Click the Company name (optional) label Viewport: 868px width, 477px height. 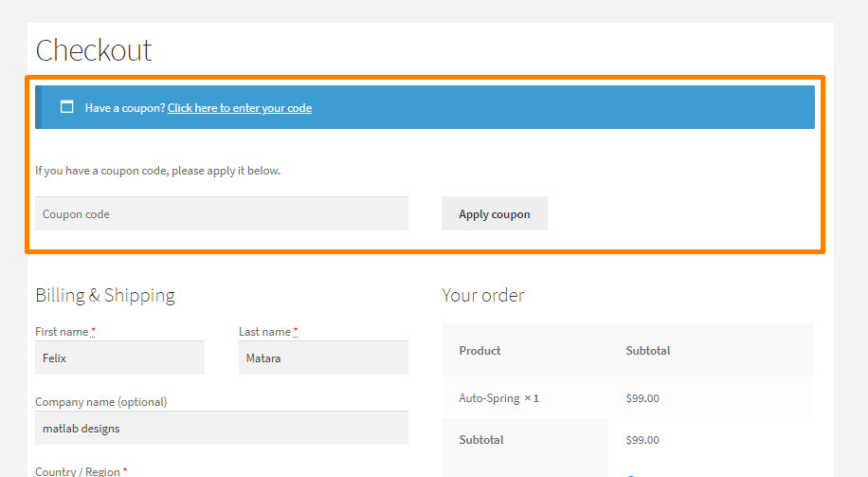[100, 402]
